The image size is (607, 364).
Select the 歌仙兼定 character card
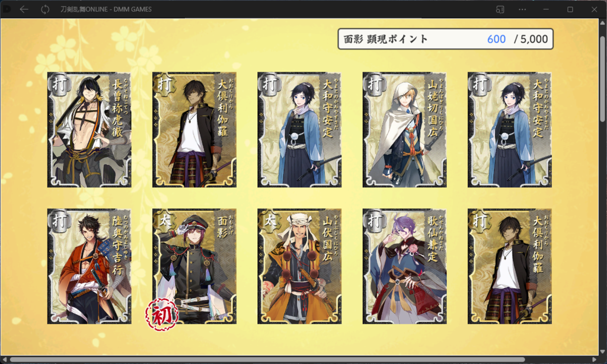coord(404,266)
